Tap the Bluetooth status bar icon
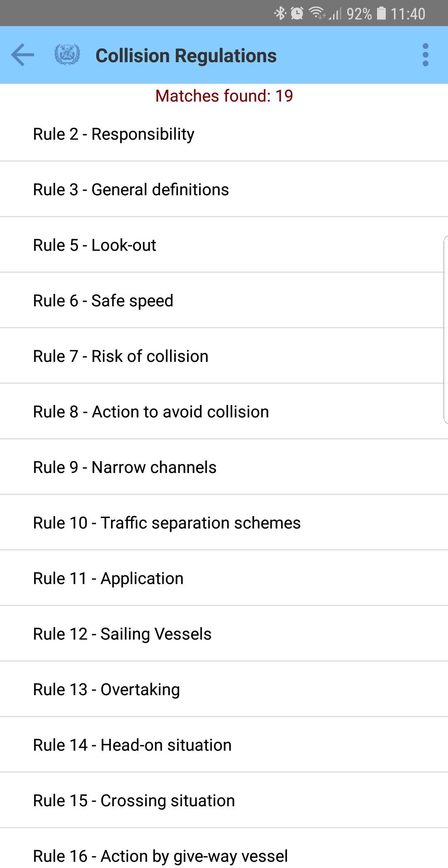This screenshot has height=868, width=448. 280,14
